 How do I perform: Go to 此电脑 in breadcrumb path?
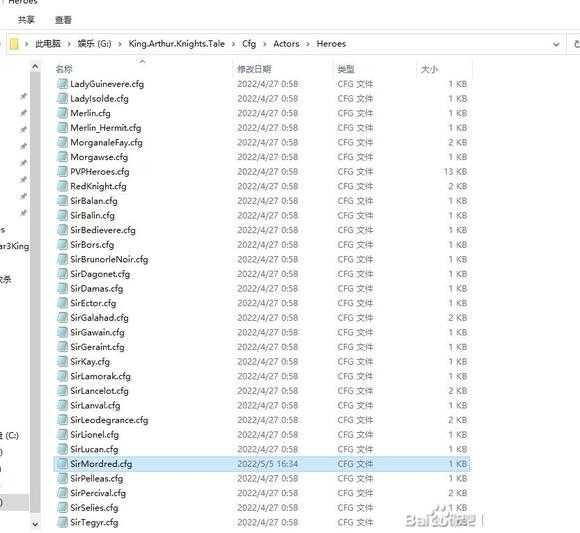tap(48, 44)
